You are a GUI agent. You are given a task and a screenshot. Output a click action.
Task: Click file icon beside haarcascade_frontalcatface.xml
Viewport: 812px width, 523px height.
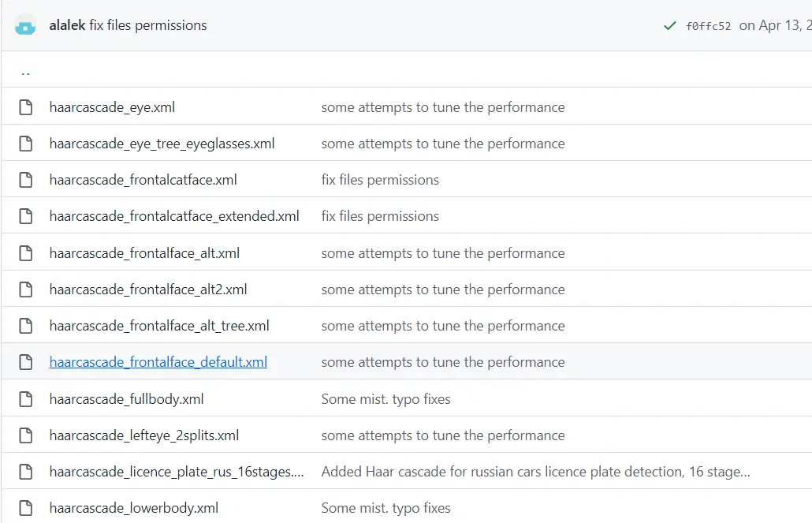[x=25, y=180]
